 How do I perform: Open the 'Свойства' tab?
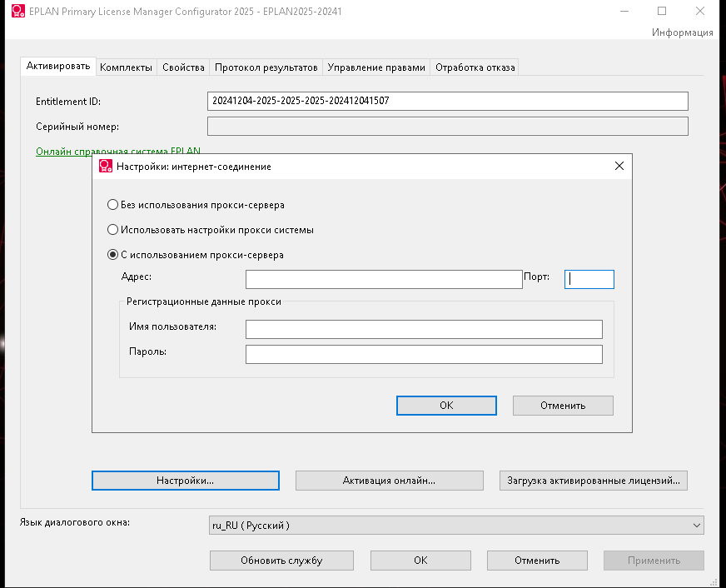pyautogui.click(x=183, y=67)
